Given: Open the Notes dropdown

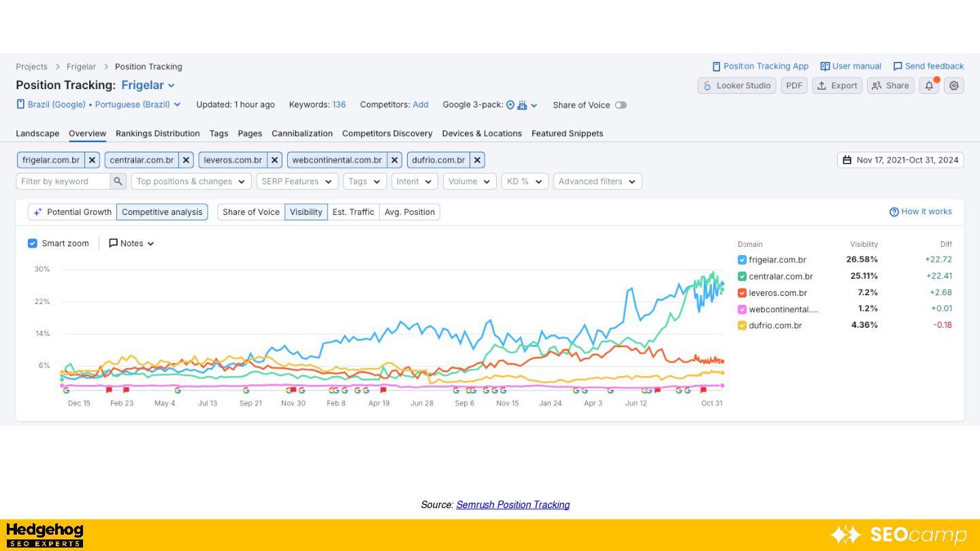Looking at the screenshot, I should 131,244.
